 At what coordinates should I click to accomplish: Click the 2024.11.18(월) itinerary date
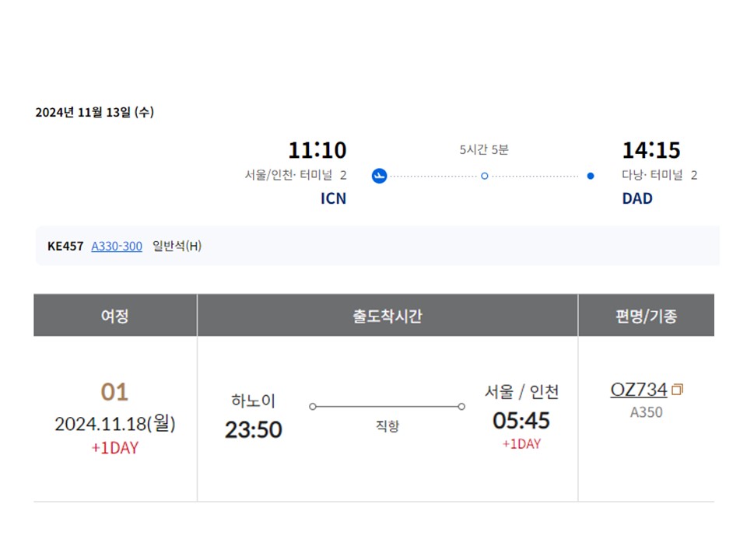point(115,424)
